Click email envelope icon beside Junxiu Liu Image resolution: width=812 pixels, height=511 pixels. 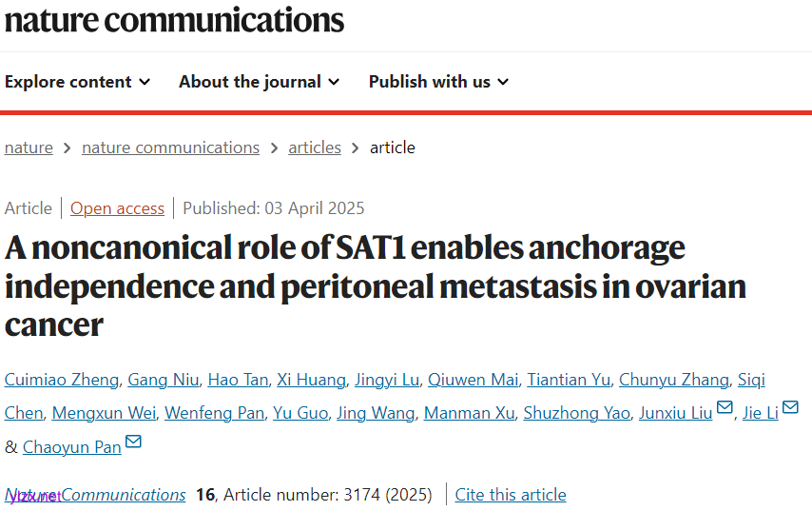click(725, 408)
